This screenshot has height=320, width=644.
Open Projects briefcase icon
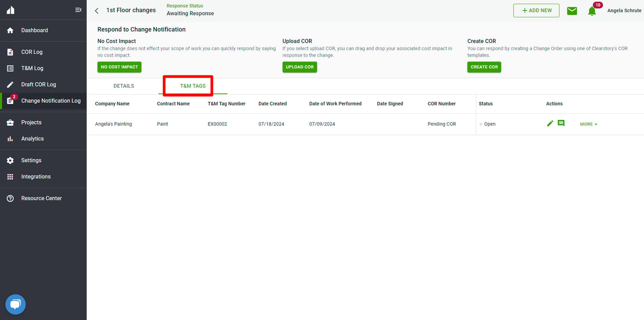10,123
